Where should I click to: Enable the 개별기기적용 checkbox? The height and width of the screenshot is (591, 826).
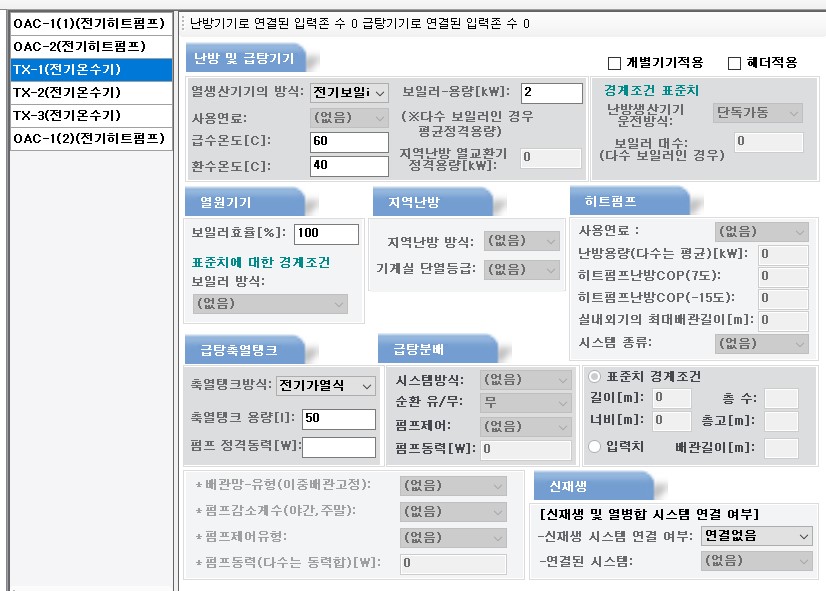coord(615,63)
